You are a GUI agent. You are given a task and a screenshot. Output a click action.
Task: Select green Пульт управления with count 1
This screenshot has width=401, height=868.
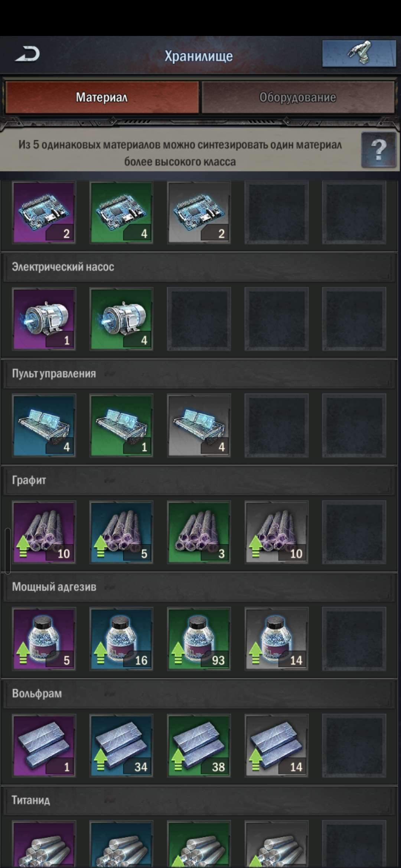(x=121, y=425)
